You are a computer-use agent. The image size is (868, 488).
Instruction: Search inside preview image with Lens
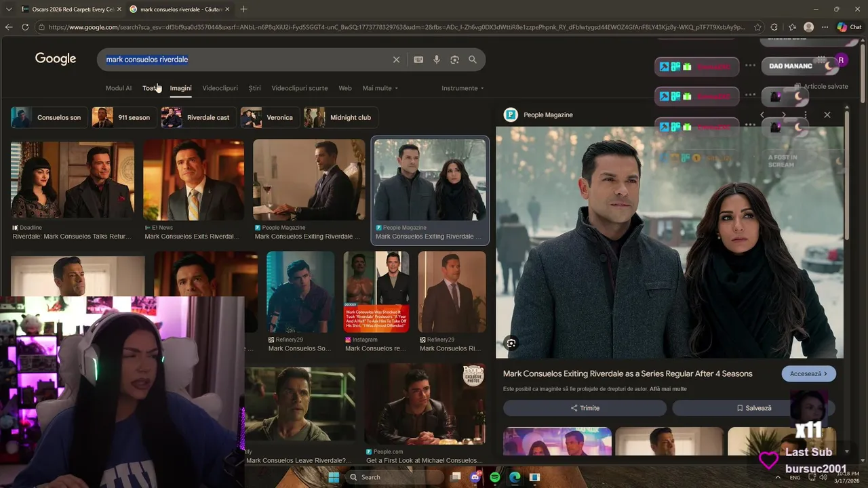tap(511, 344)
